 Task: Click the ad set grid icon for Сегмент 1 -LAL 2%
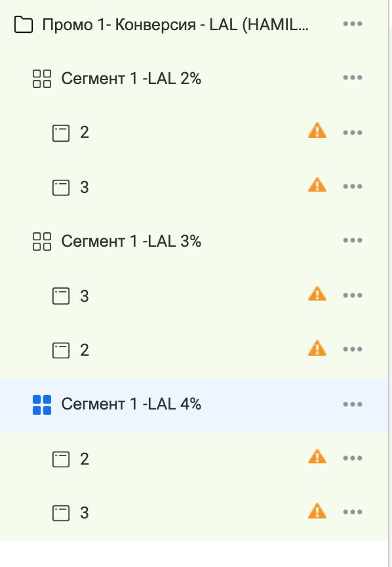[x=42, y=79]
